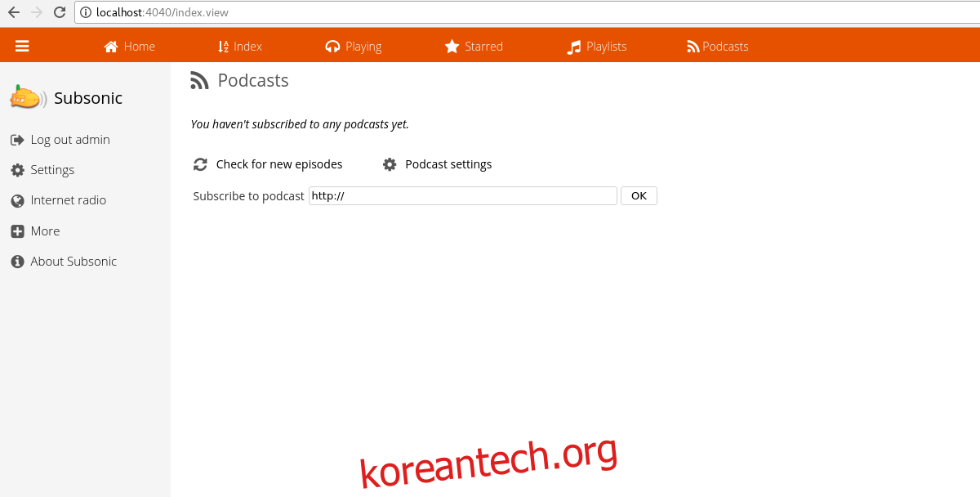Click the log out arrow icon
The width and height of the screenshot is (980, 497).
(x=17, y=140)
